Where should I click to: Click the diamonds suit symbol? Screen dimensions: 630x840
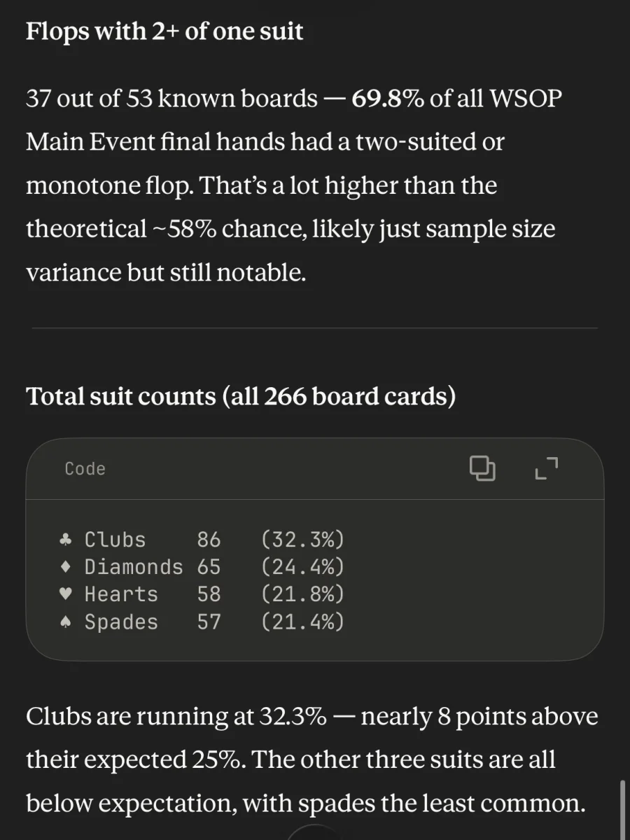66,567
